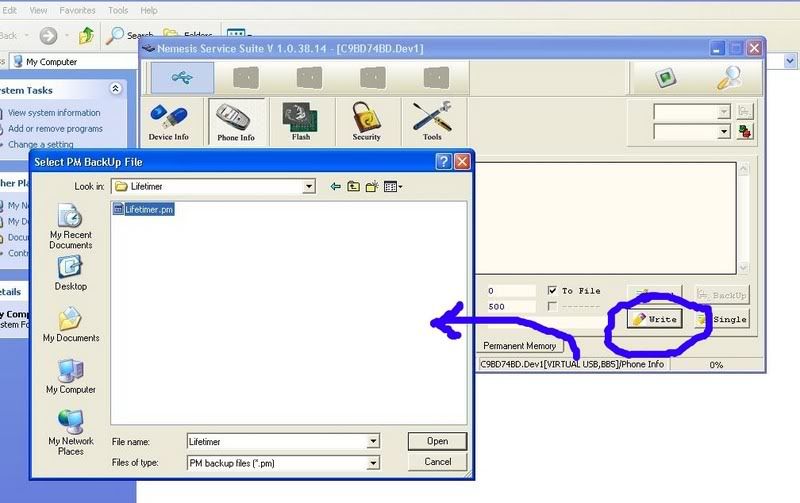The image size is (800, 503).
Task: Open the Favorites menu in Explorer
Action: [x=77, y=10]
